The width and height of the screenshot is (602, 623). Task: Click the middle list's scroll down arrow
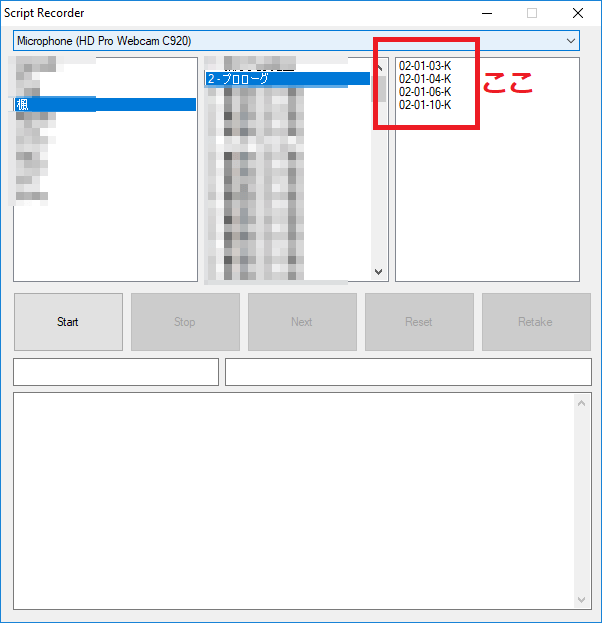[x=379, y=272]
